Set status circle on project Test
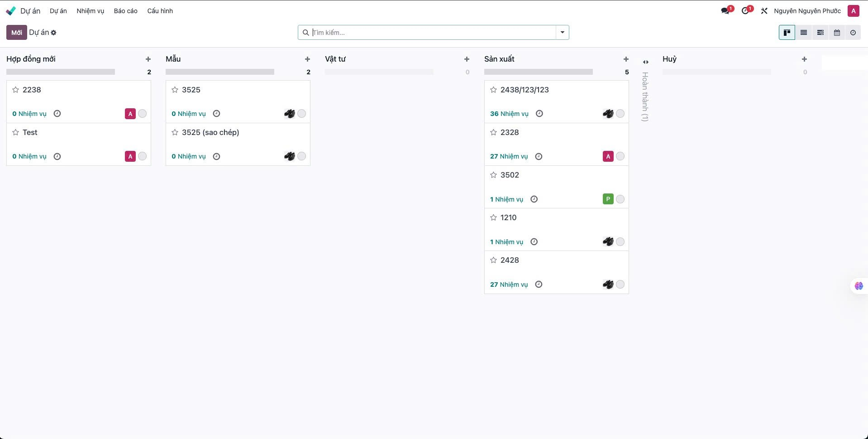 tap(143, 156)
